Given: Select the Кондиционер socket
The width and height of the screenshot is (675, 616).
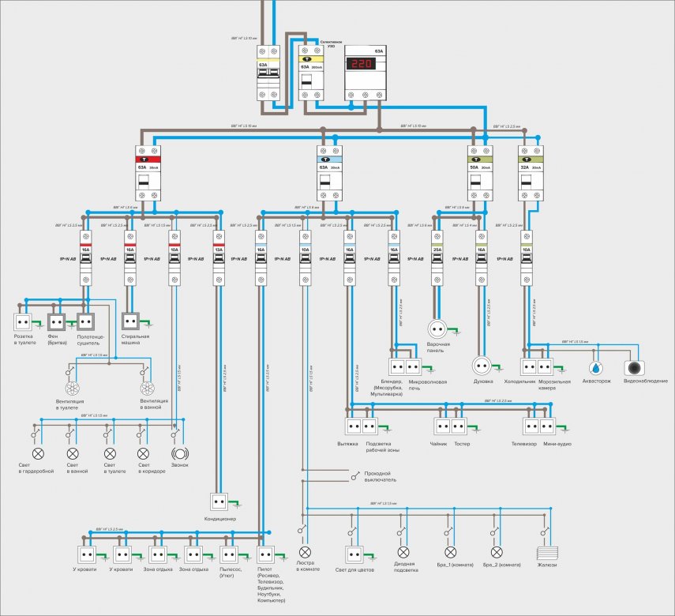Looking at the screenshot, I should 219,501.
